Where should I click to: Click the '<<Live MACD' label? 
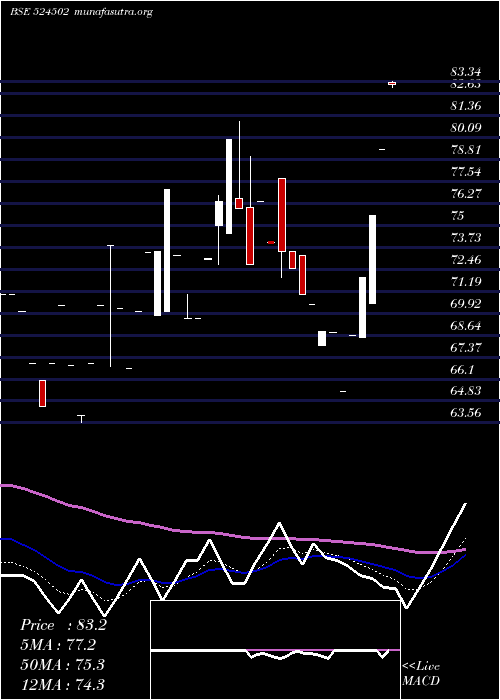pos(421,674)
